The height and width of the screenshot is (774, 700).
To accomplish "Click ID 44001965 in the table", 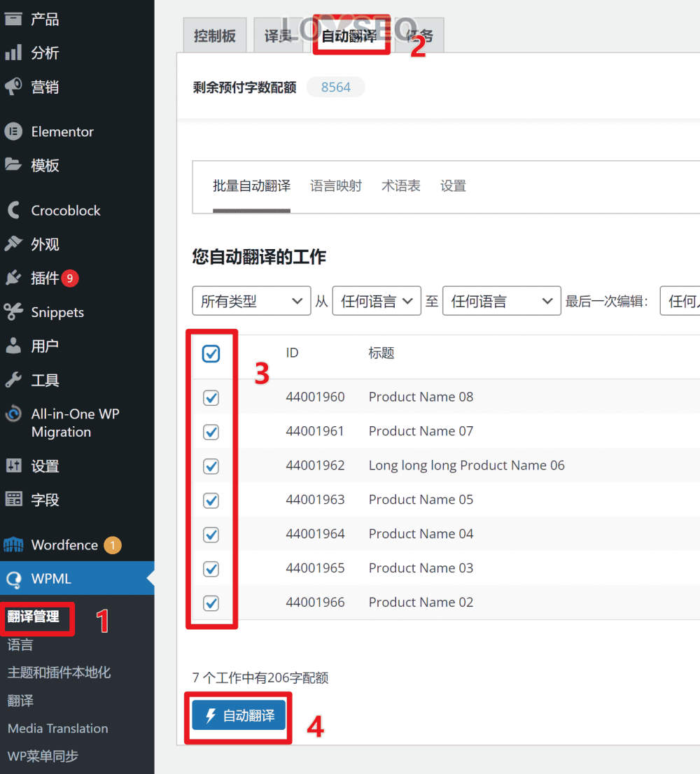I will click(x=315, y=568).
